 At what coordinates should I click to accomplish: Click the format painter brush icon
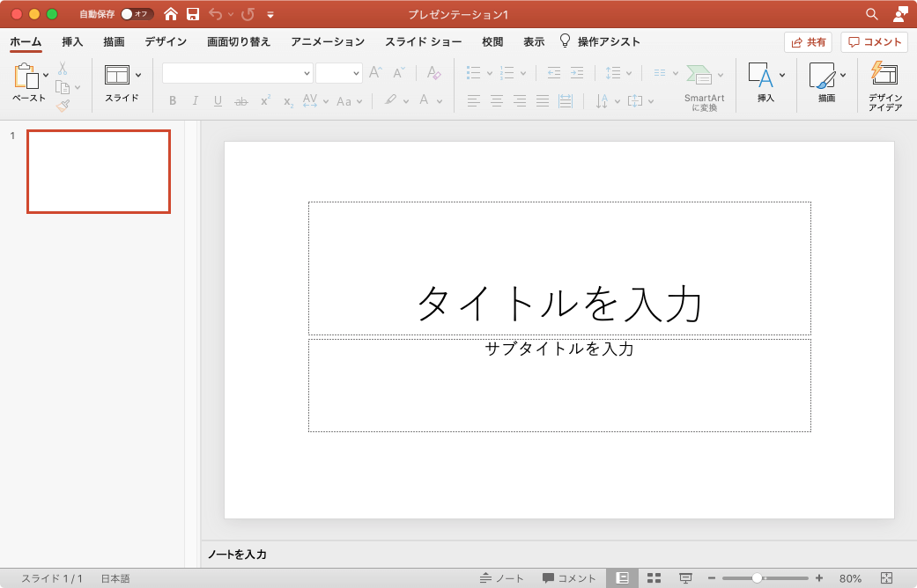(63, 106)
